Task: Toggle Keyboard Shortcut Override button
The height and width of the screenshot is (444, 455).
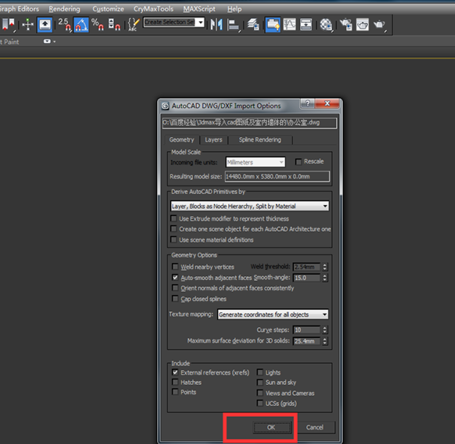Action: coord(45,25)
